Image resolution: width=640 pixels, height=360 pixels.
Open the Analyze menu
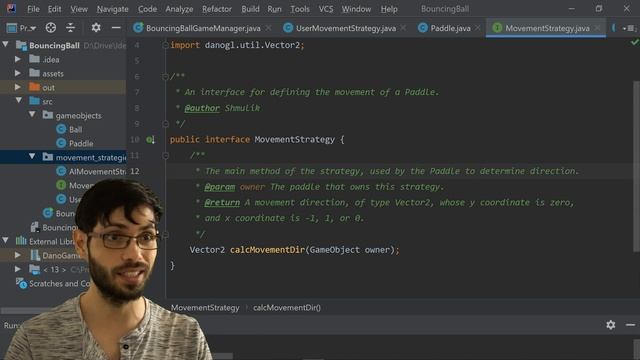pos(179,9)
